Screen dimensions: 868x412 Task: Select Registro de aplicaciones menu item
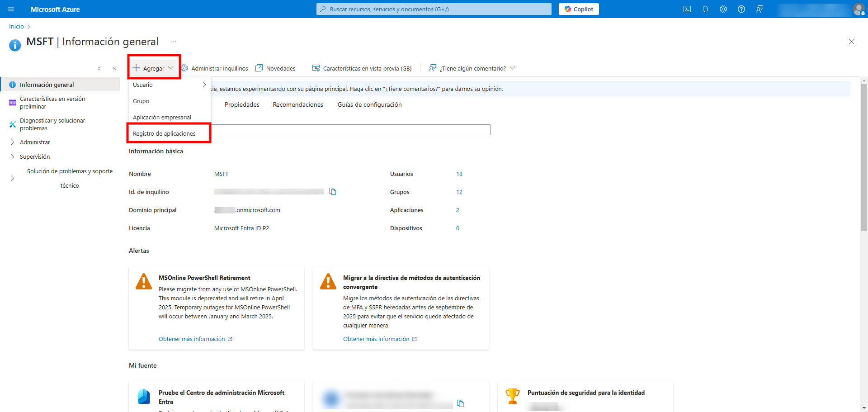pyautogui.click(x=169, y=133)
